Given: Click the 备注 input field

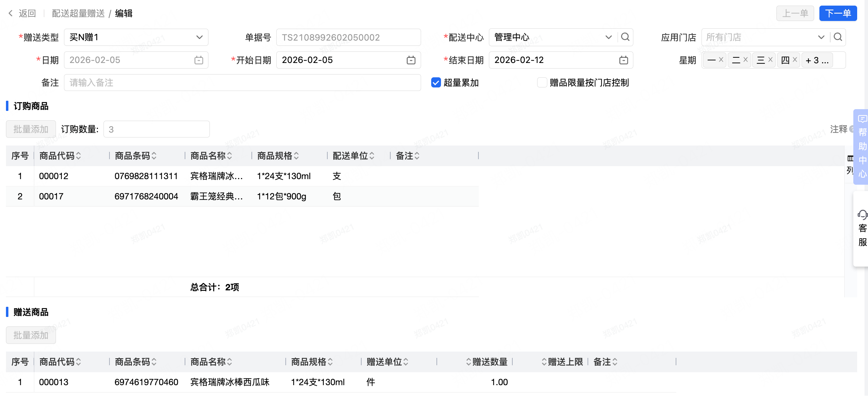Looking at the screenshot, I should point(242,83).
